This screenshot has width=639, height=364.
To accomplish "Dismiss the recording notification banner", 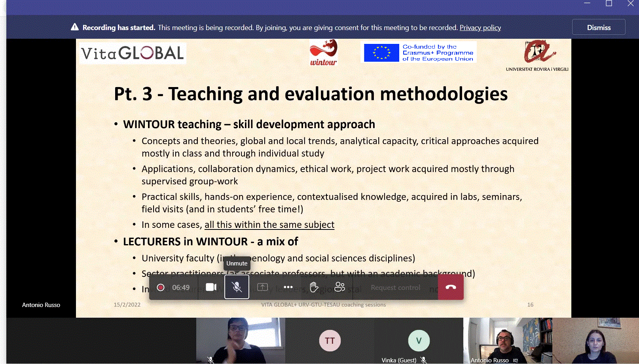I will pos(598,28).
